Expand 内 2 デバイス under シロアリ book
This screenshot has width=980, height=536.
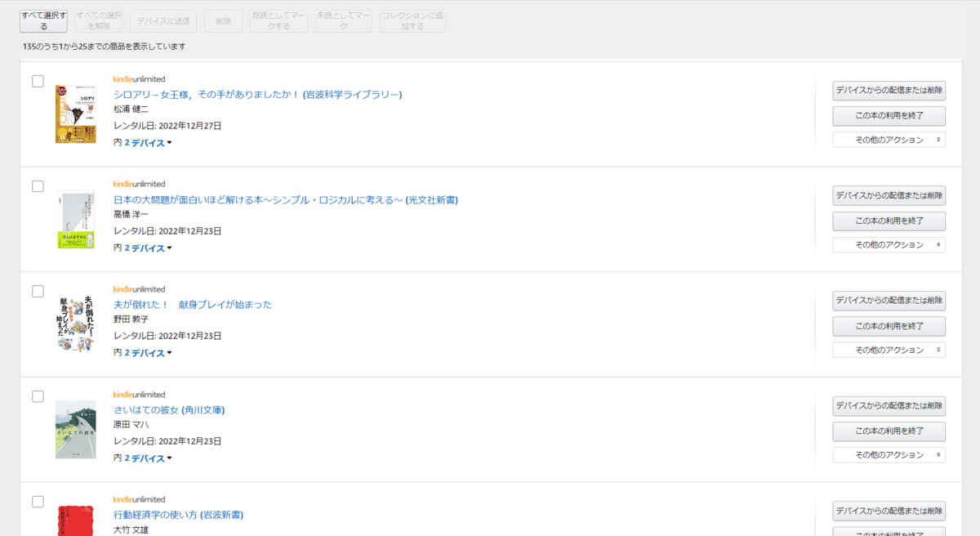pos(143,143)
